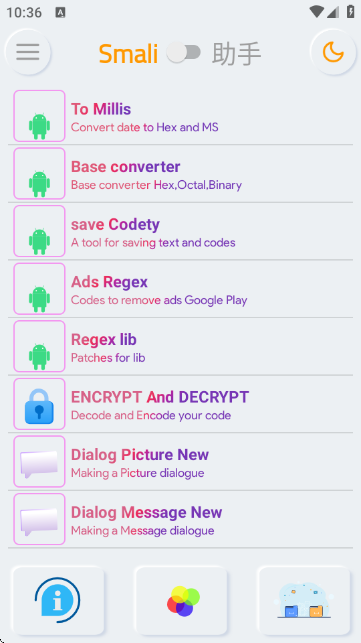
Task: Open the folders illustration button
Action: pos(304,600)
